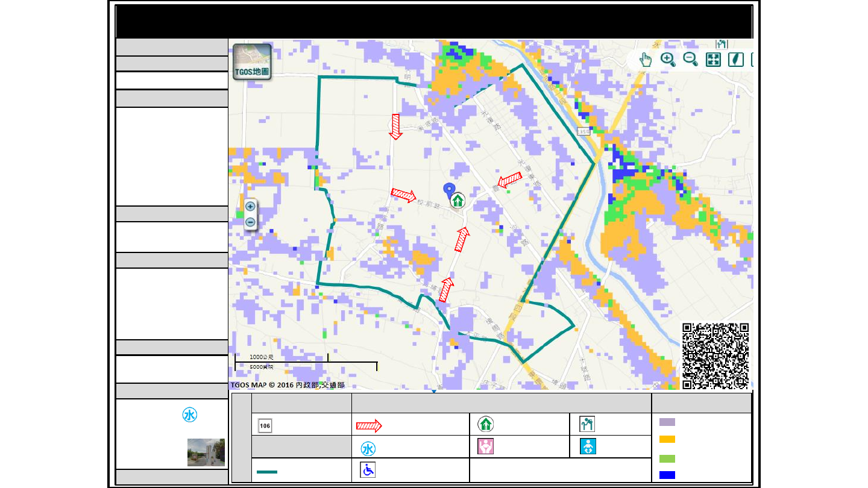Click the orange flood-depth swatch
This screenshot has height=488, width=868.
(667, 439)
